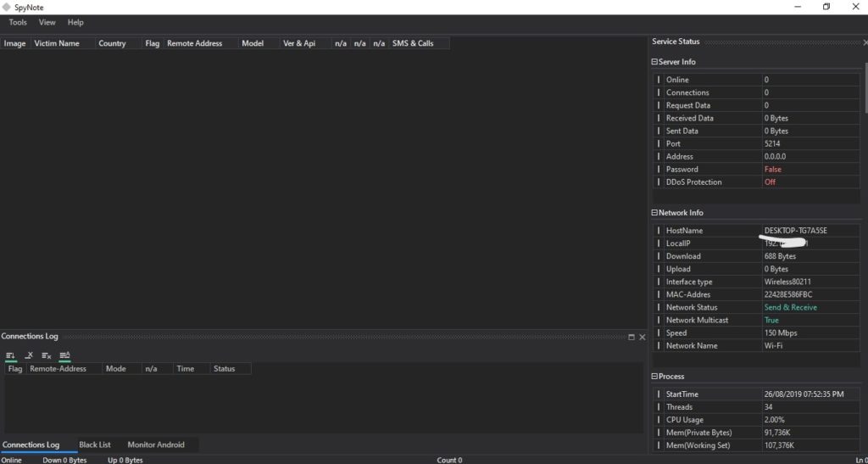This screenshot has height=464, width=868.
Task: Click the Interface type value Wireless80211
Action: pyautogui.click(x=787, y=282)
